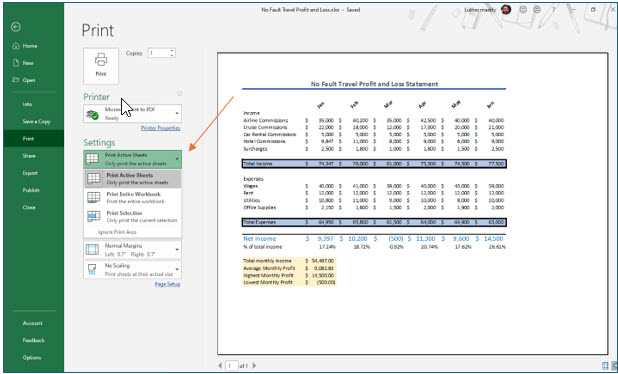Click the current page number box
Image resolution: width=618 pixels, height=374 pixels.
[x=231, y=366]
